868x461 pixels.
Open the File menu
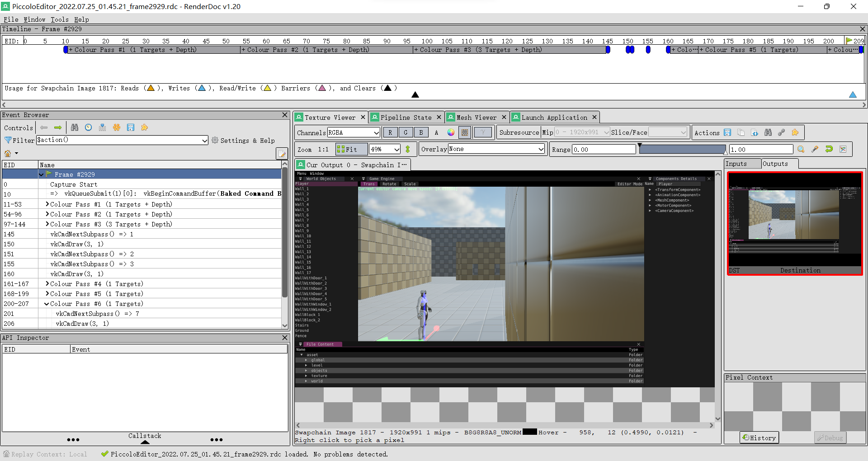[11, 19]
